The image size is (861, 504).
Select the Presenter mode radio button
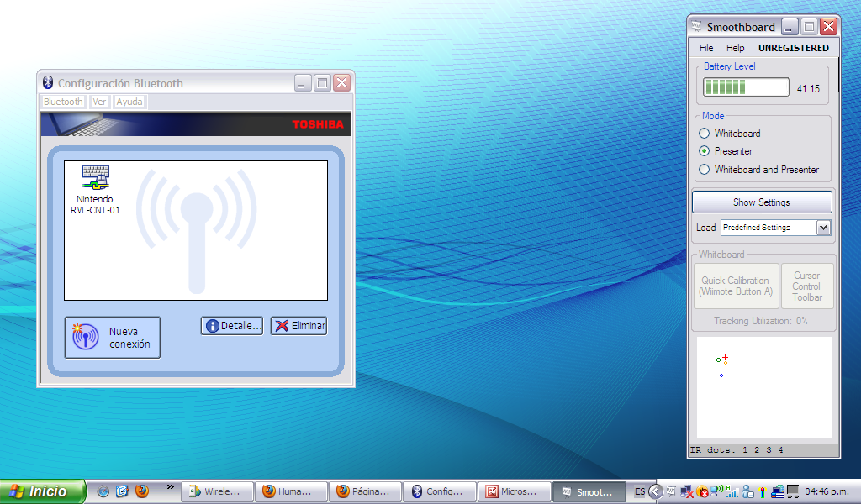[x=704, y=151]
